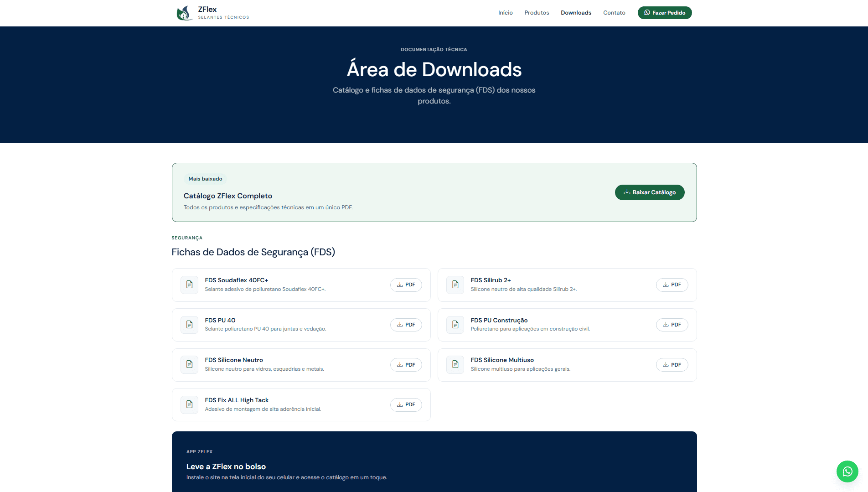
Task: Go to Início in the navigation
Action: coord(506,13)
